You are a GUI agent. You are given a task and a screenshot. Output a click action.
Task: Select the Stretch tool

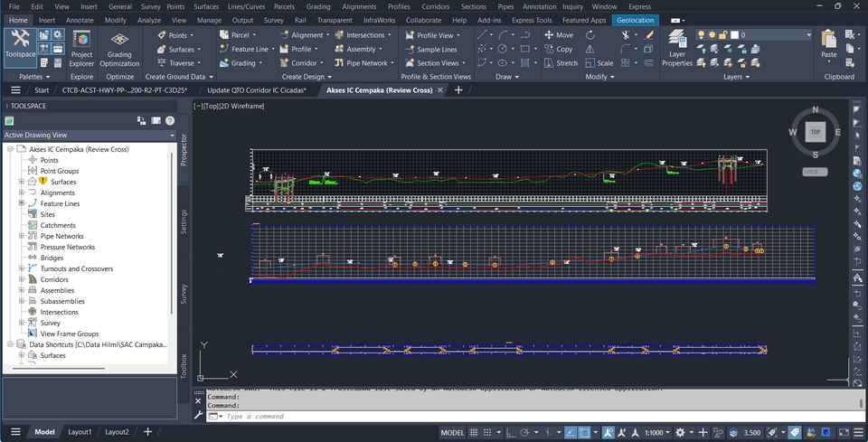click(x=561, y=63)
